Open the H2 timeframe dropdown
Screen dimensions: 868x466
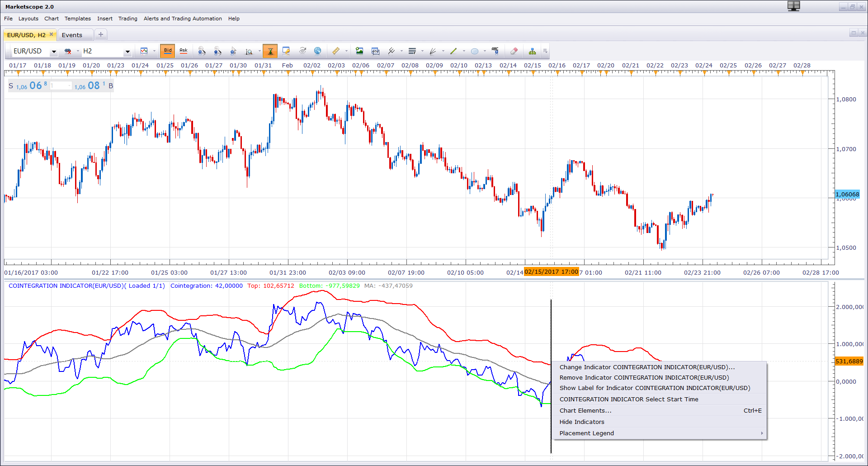127,52
